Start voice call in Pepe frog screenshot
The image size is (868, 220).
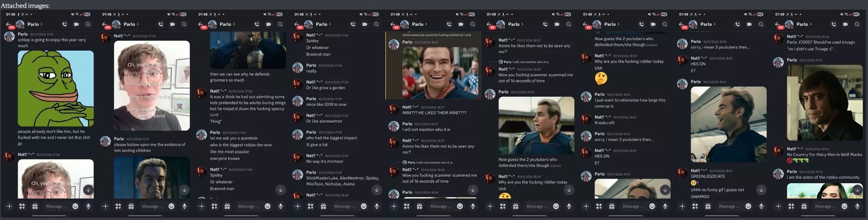pyautogui.click(x=64, y=25)
